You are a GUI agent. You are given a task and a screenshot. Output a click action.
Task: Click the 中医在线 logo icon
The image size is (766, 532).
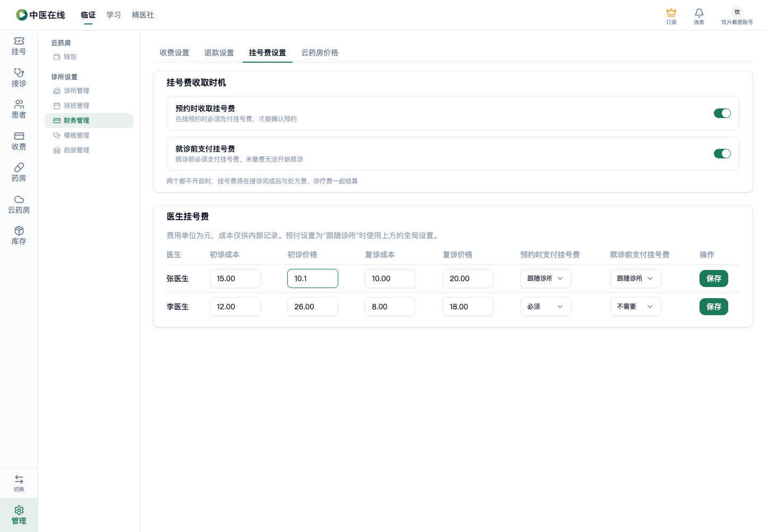click(x=22, y=15)
